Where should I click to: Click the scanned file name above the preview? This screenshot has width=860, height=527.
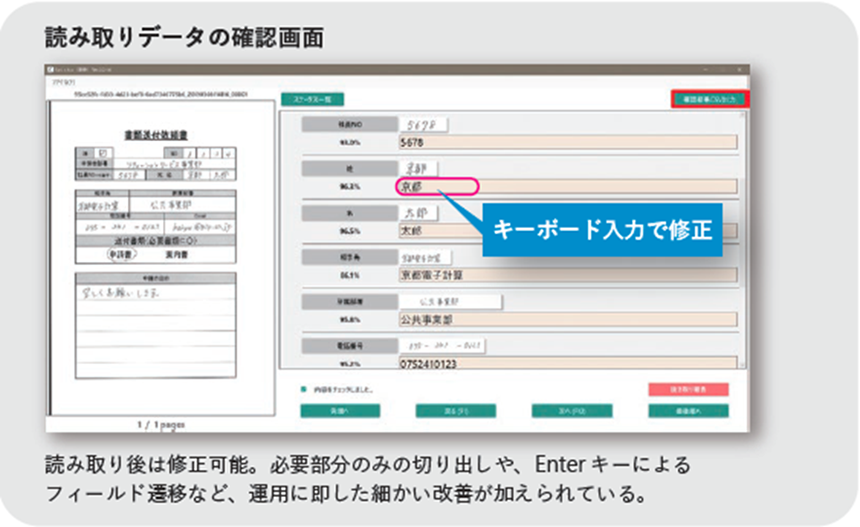pos(161,94)
